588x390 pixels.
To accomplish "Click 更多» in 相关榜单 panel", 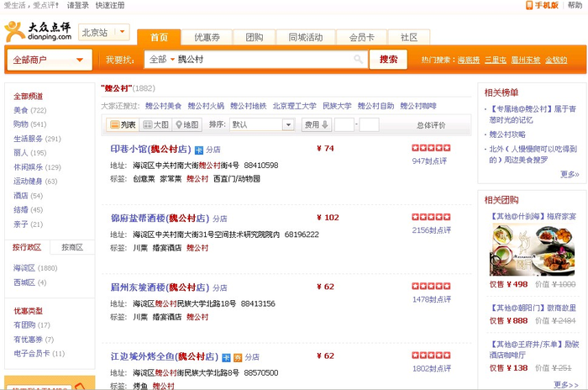I will tap(570, 174).
